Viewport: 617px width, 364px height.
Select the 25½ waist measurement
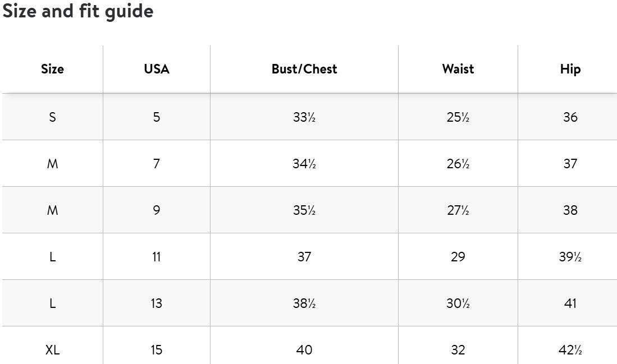[458, 117]
